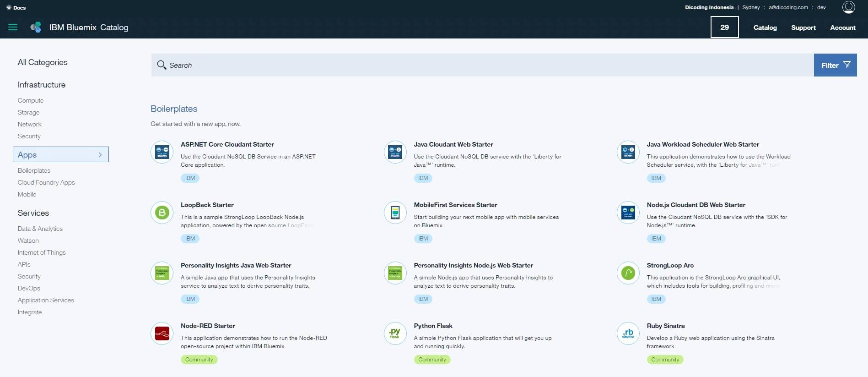
Task: Click Sydney region label
Action: pos(751,7)
